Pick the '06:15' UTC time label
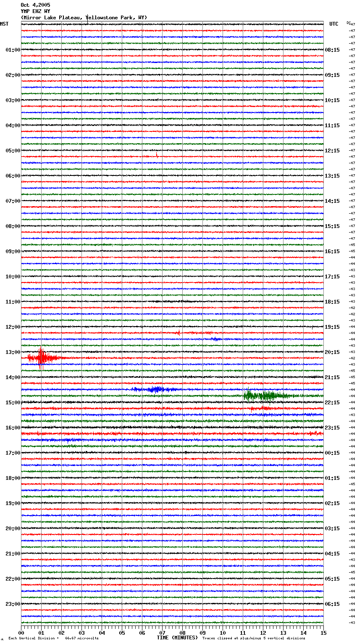Viewport: 357px width, 644px height. 332,604
